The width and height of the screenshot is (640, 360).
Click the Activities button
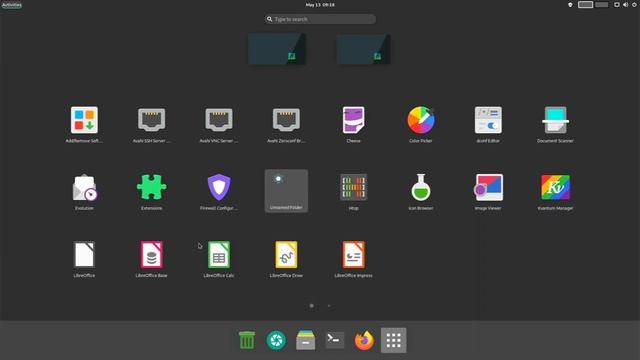click(11, 5)
